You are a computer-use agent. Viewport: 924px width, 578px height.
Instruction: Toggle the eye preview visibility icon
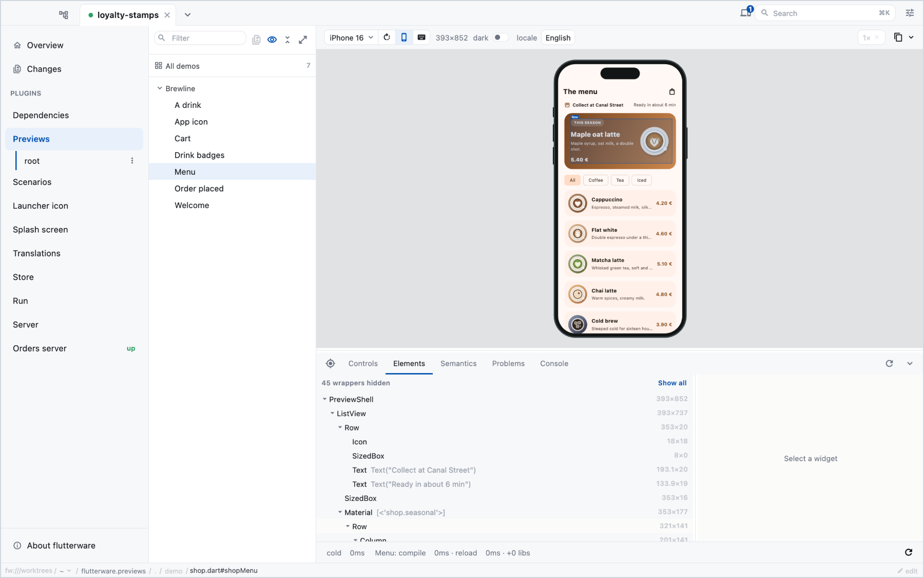coord(272,39)
